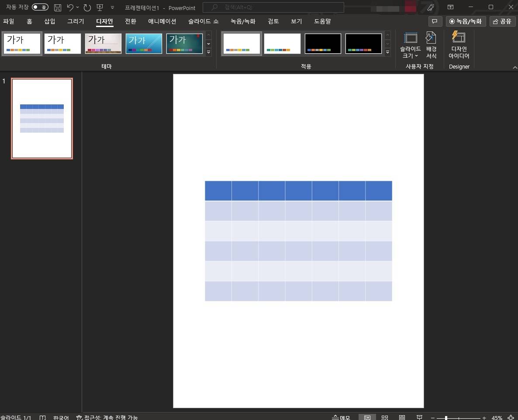Switch to Normal view icon
This screenshot has width=518, height=420.
point(367,417)
